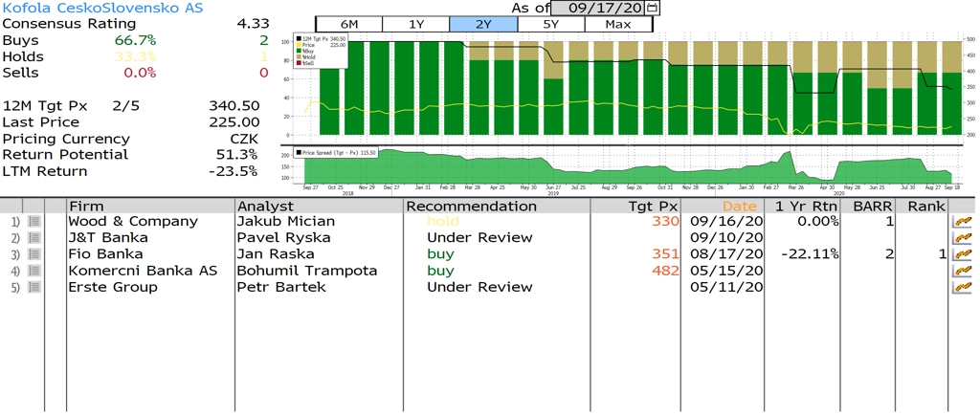Select the 6M chart range tab
Viewport: 980px width, 415px height.
tap(348, 24)
